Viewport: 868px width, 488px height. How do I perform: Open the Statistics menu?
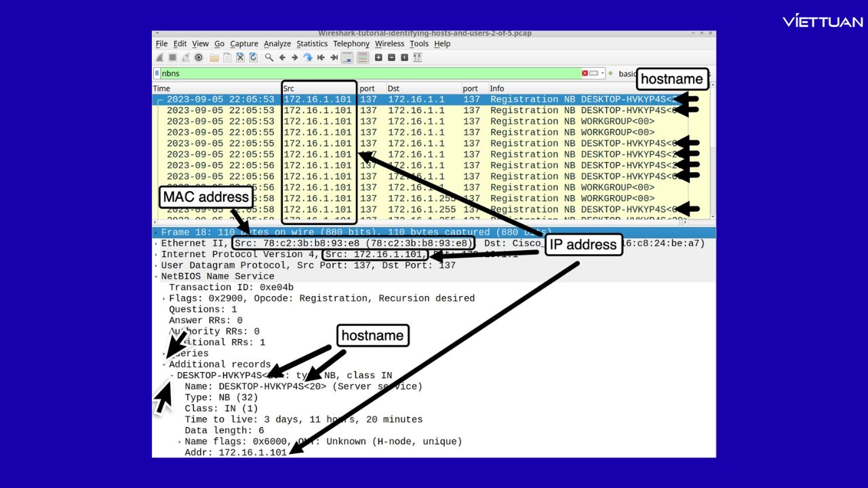point(312,43)
